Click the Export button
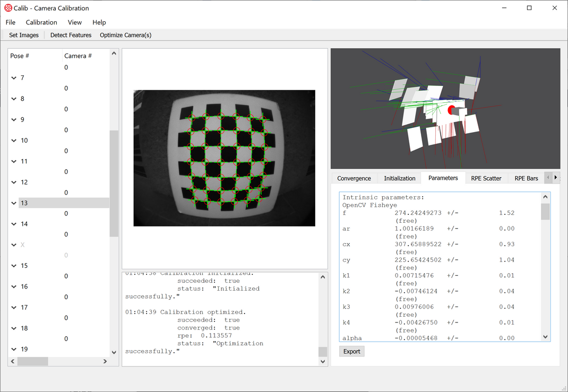Screen dimensions: 568x392 351,351
